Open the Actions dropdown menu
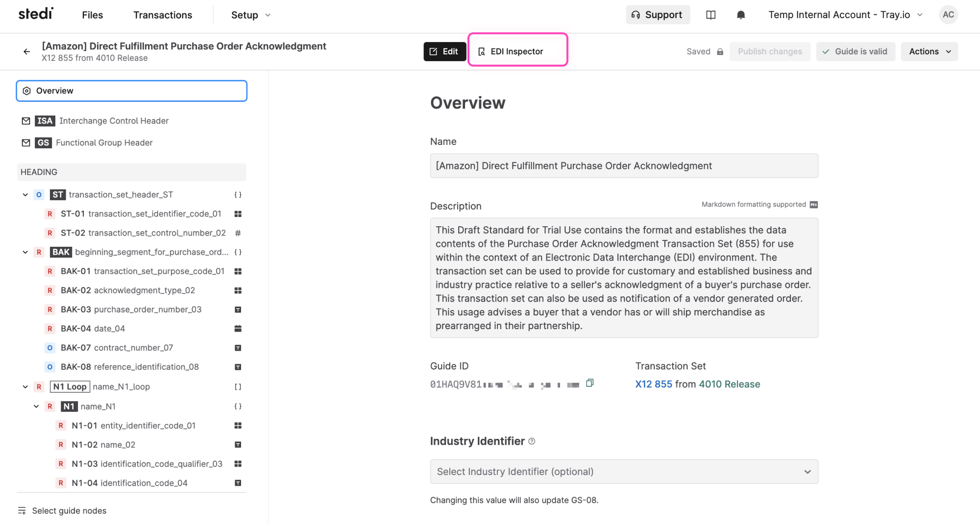This screenshot has width=980, height=524. pos(929,51)
